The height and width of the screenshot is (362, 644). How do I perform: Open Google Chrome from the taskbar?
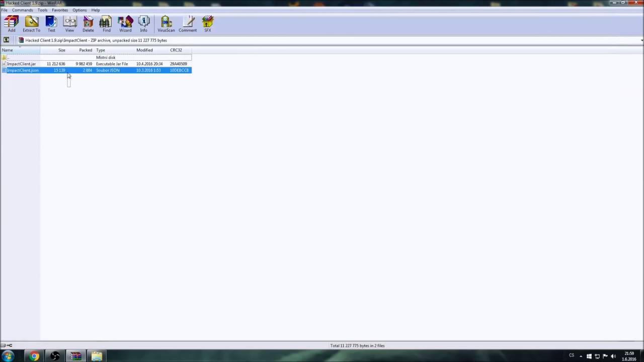click(x=34, y=356)
